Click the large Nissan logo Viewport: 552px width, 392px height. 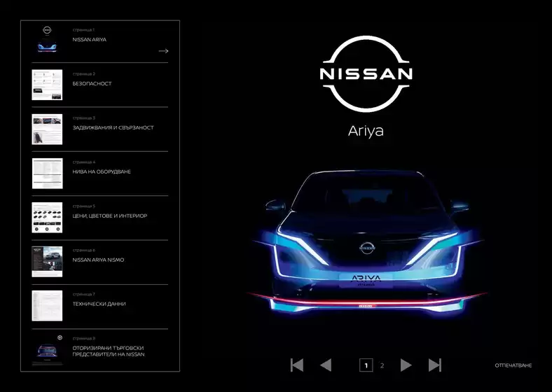coord(366,74)
